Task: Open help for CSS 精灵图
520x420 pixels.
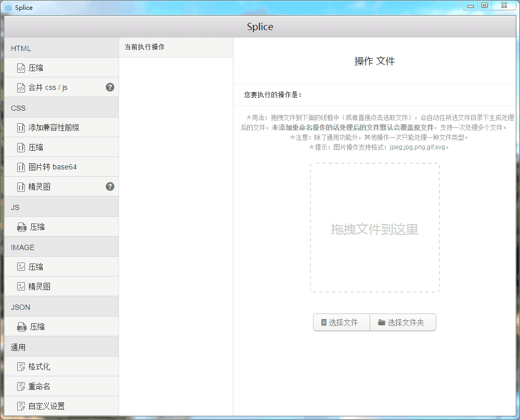Action: point(110,187)
